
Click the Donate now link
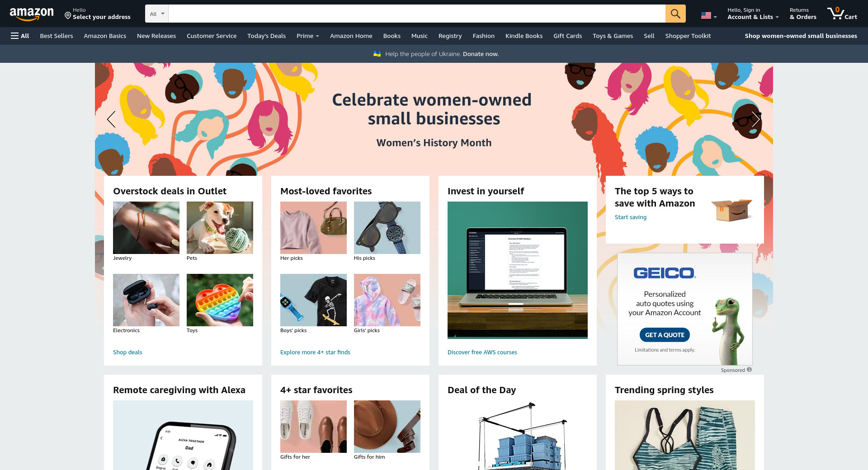[x=481, y=54]
